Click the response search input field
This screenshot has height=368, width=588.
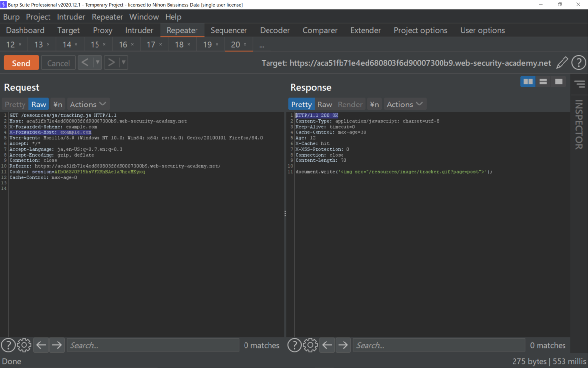tap(439, 345)
